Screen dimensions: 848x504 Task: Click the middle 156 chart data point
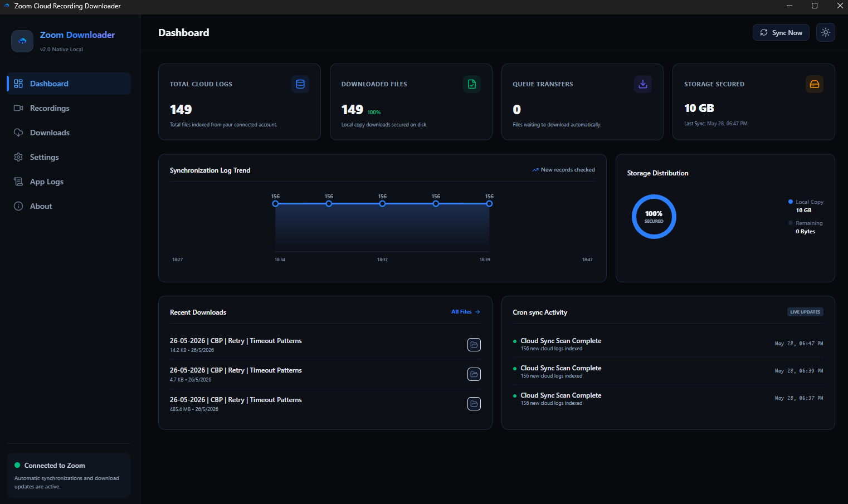[382, 204]
